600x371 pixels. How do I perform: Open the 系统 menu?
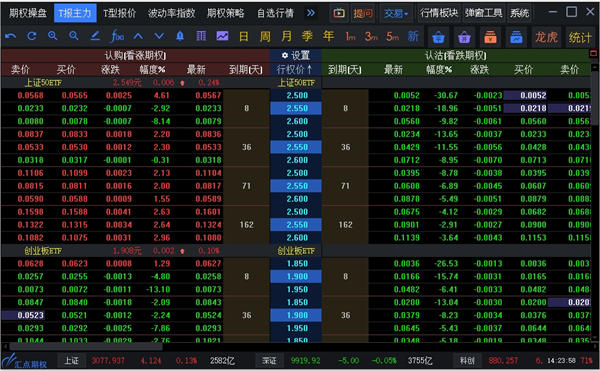(519, 13)
